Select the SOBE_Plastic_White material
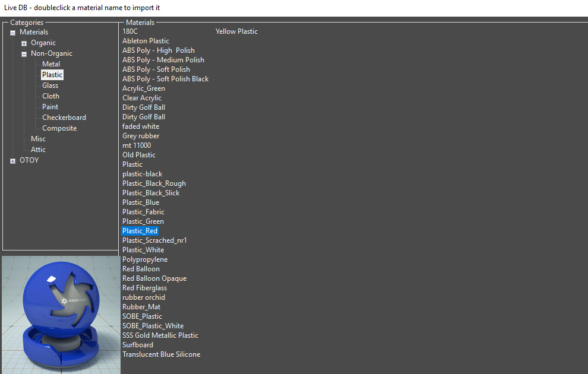This screenshot has width=588, height=374. [x=153, y=326]
